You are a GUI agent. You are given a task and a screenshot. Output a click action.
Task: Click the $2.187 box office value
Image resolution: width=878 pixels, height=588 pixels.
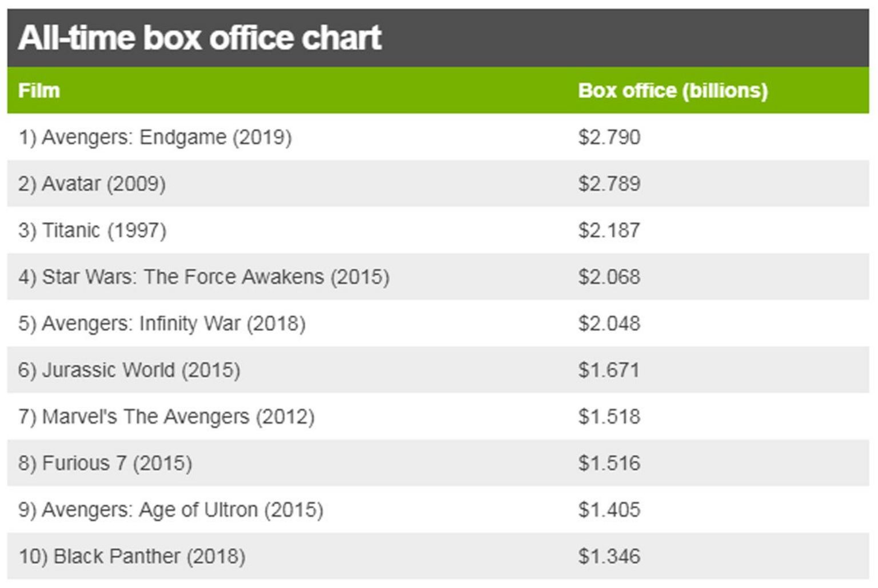tap(609, 230)
